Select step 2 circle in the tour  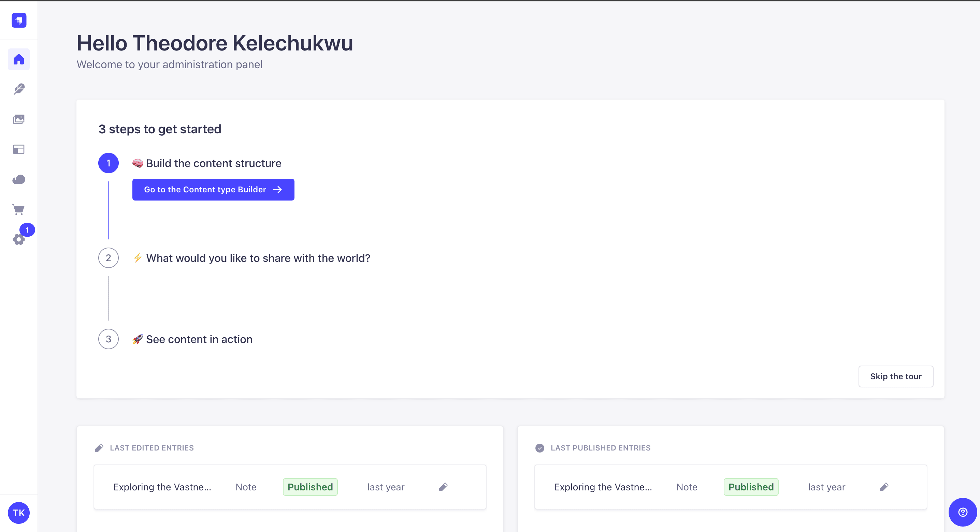click(109, 258)
